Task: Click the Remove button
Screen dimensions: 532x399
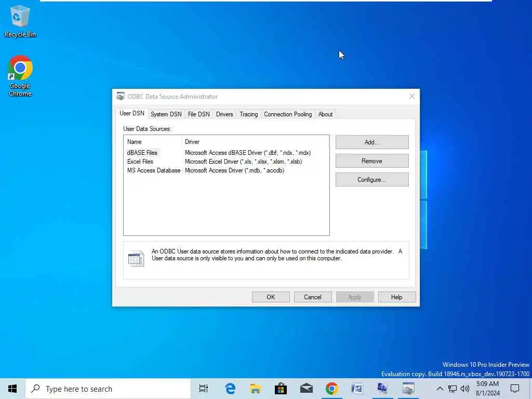Action: [372, 161]
